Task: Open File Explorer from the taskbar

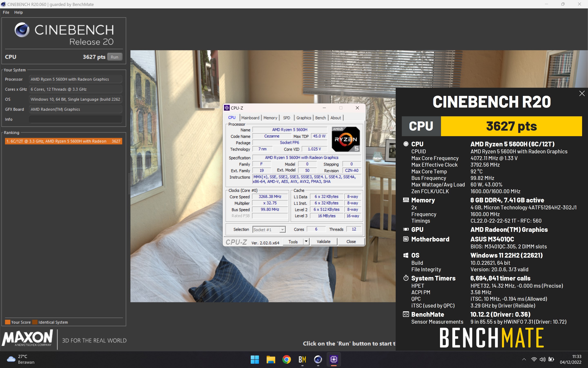Action: click(271, 359)
